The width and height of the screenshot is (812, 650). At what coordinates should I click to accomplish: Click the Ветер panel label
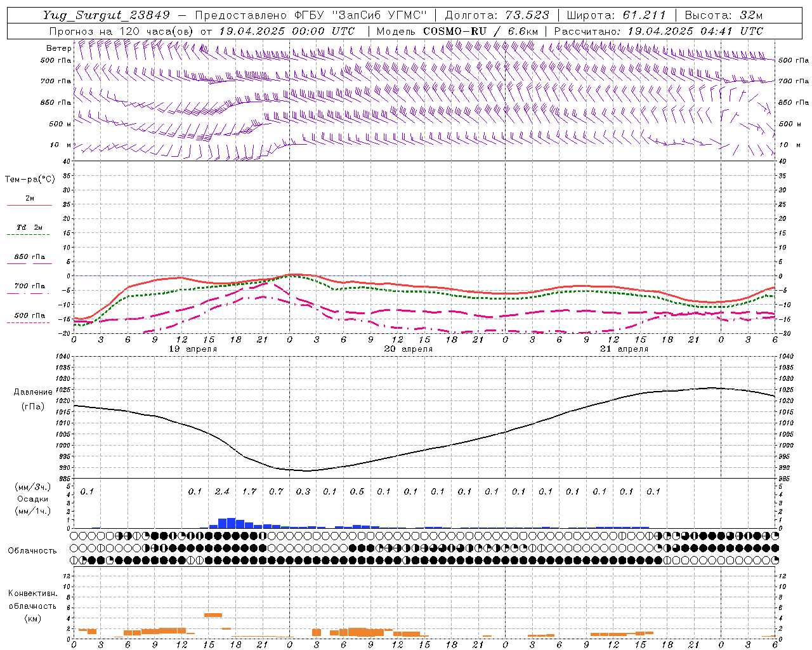coord(58,48)
